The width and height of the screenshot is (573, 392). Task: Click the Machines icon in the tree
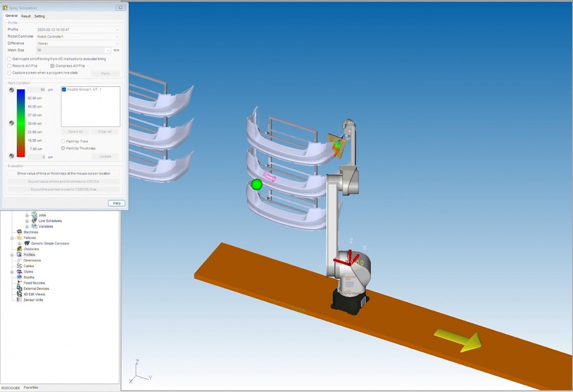click(x=20, y=232)
